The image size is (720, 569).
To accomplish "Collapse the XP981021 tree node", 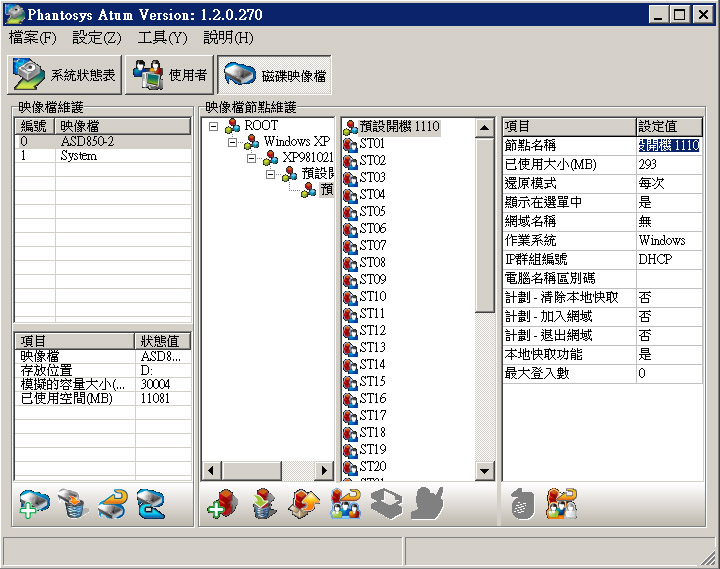I will click(251, 158).
